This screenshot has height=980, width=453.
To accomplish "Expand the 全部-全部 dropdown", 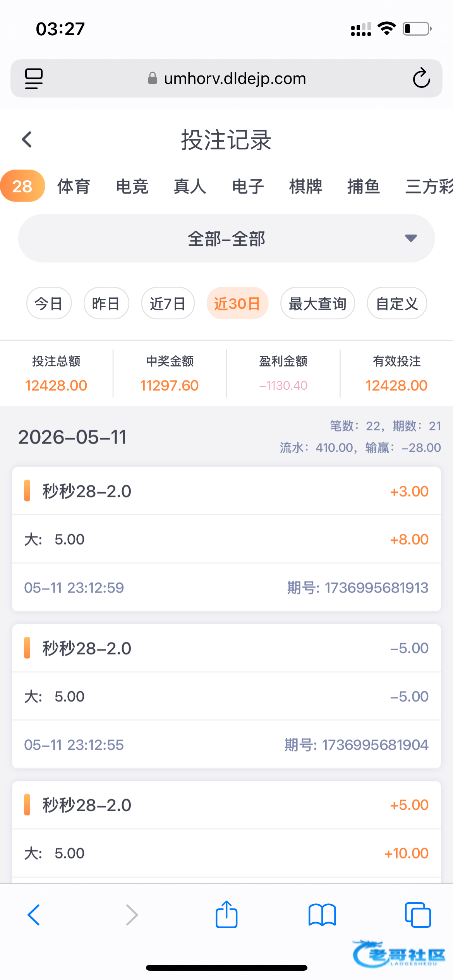I will tap(226, 238).
